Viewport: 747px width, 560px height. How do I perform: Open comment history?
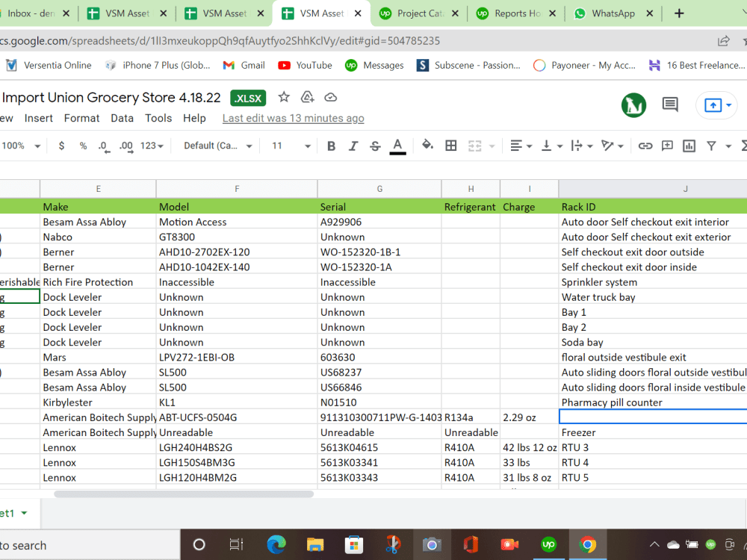[670, 105]
